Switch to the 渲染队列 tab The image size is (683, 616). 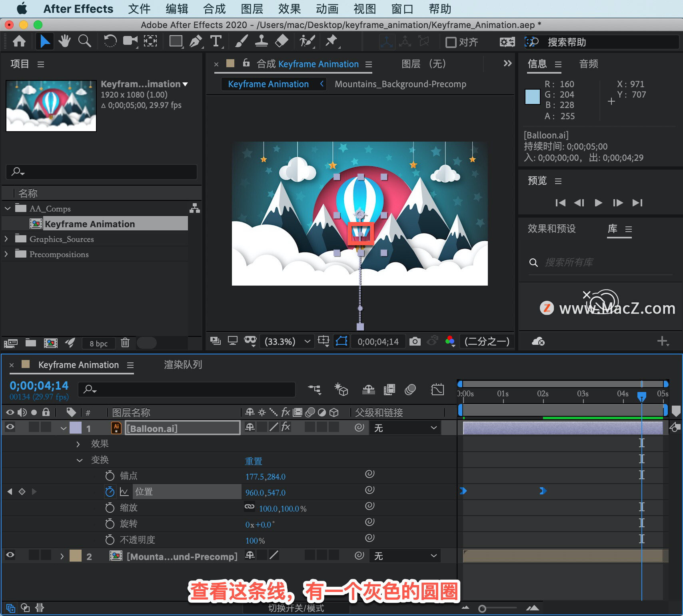tap(183, 364)
